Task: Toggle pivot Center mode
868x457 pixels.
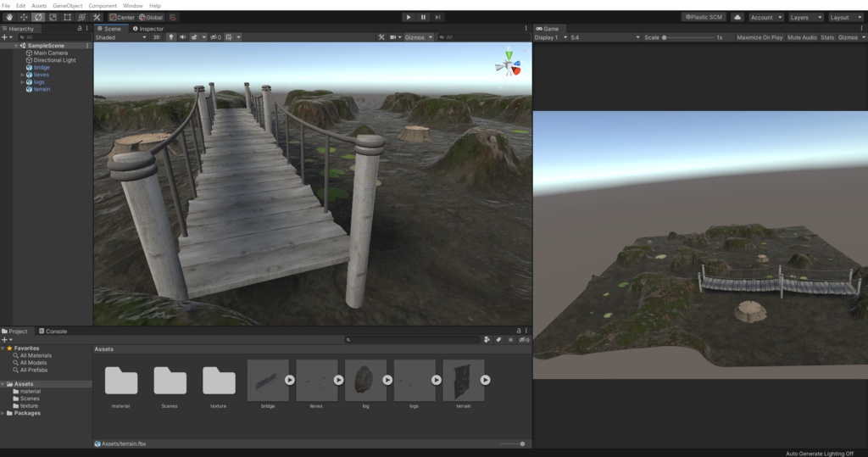Action: click(122, 17)
